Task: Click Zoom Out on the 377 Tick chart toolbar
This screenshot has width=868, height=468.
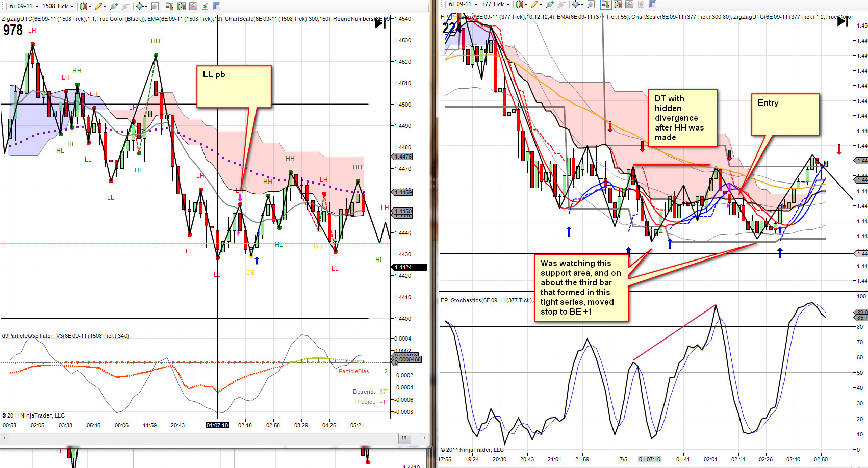Action: pos(561,4)
